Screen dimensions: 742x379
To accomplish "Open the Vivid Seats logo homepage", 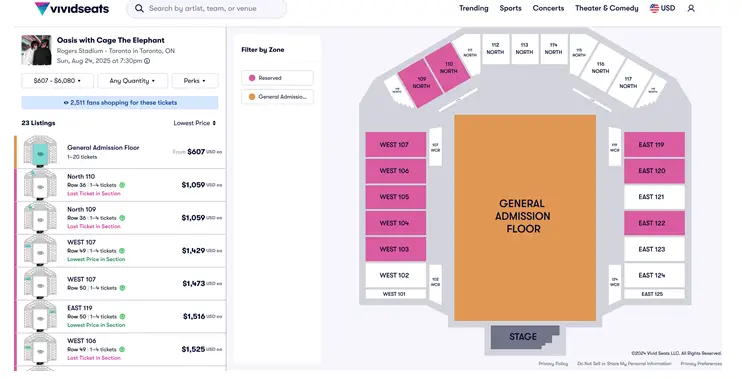I will (x=72, y=9).
